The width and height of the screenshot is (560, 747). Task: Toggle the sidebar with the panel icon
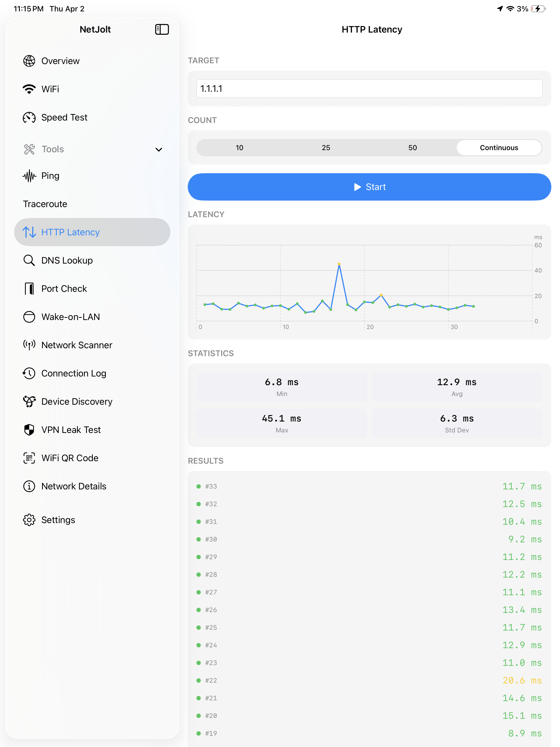point(162,29)
